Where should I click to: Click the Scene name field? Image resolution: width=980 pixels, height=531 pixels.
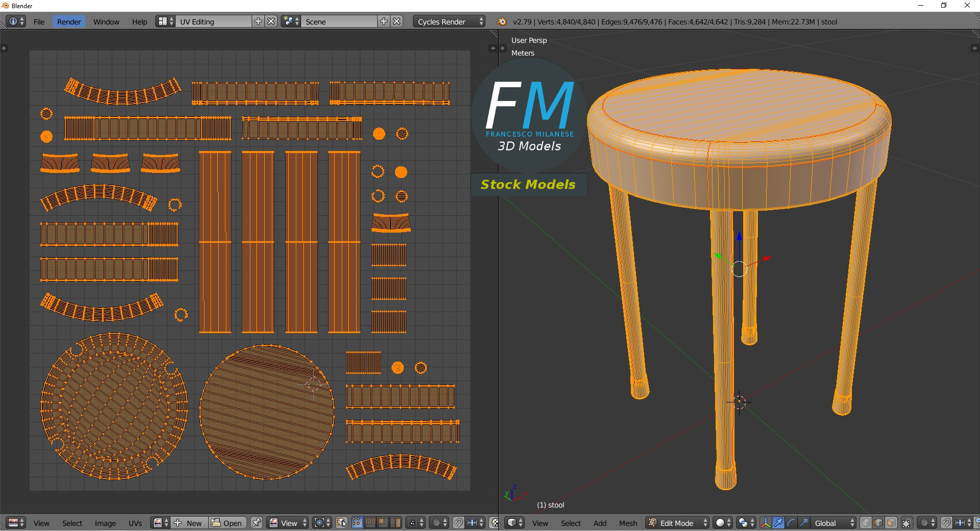coord(339,21)
